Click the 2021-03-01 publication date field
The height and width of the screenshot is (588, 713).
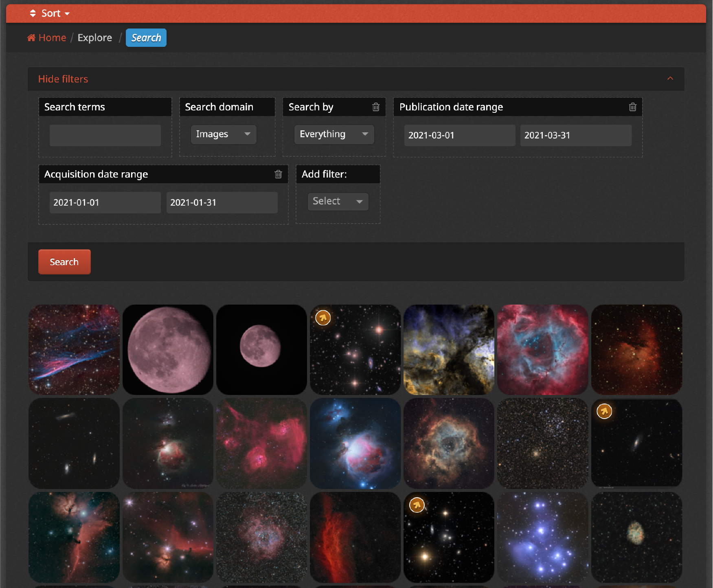[459, 135]
